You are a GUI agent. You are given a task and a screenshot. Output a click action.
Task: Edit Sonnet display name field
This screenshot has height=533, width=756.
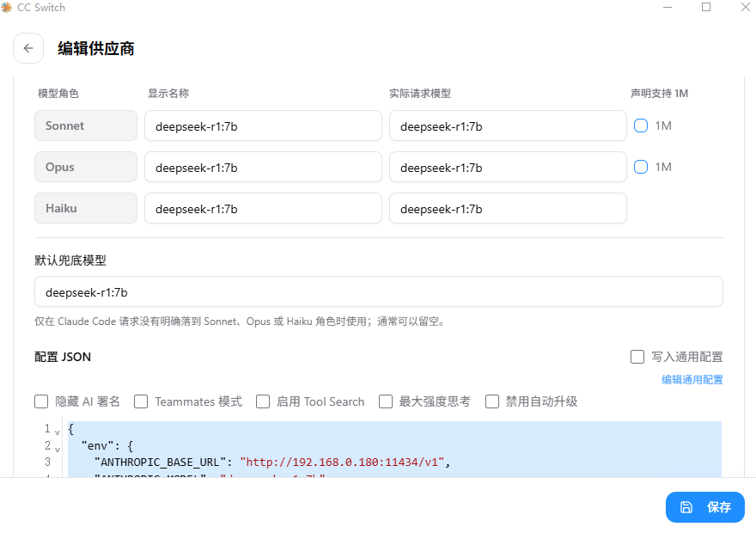pyautogui.click(x=263, y=126)
